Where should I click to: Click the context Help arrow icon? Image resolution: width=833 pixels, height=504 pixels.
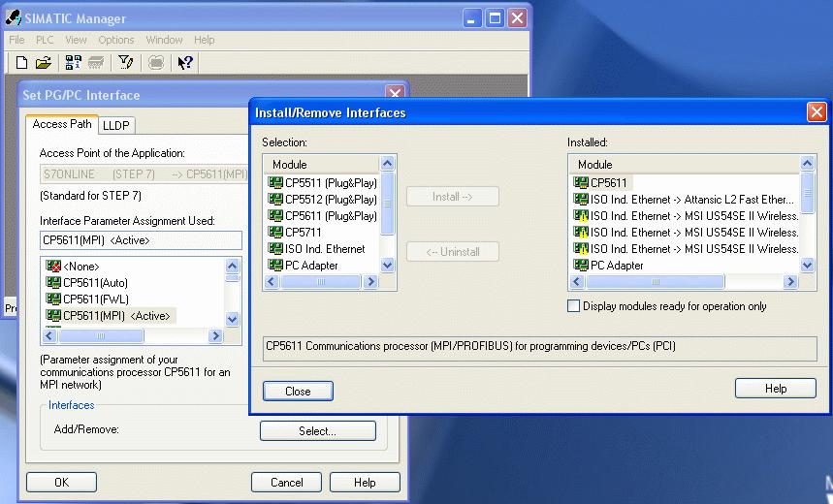(185, 63)
